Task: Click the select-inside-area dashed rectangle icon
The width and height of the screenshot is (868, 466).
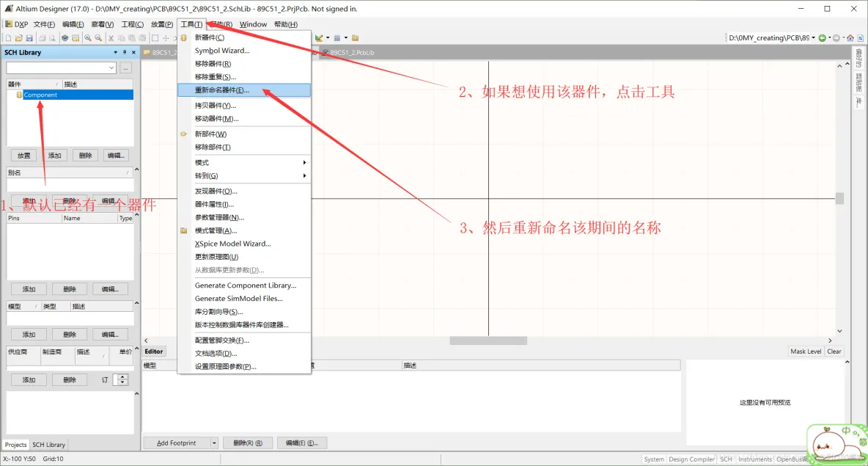Action: pos(155,38)
